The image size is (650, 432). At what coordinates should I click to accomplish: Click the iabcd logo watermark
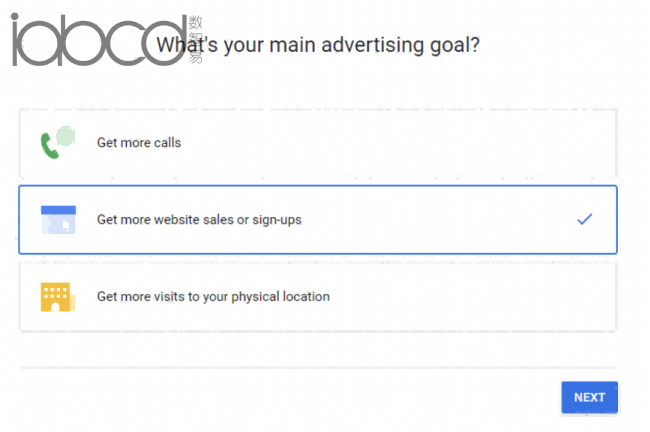coord(99,39)
